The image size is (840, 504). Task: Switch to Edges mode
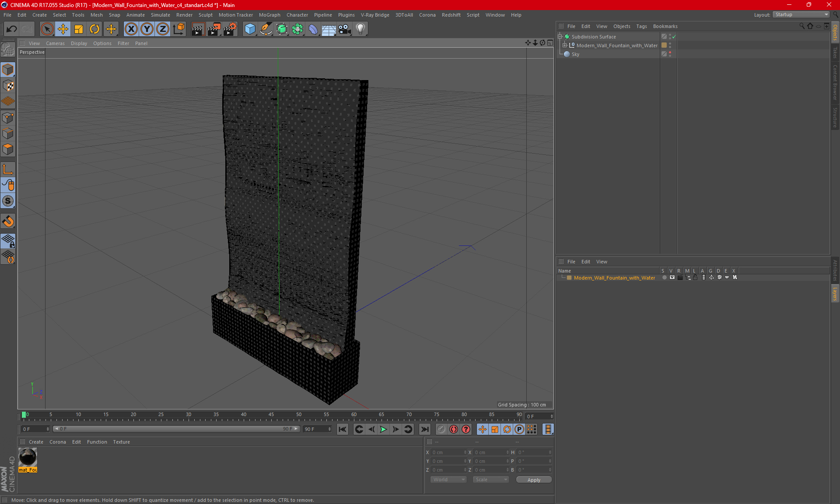coord(8,133)
